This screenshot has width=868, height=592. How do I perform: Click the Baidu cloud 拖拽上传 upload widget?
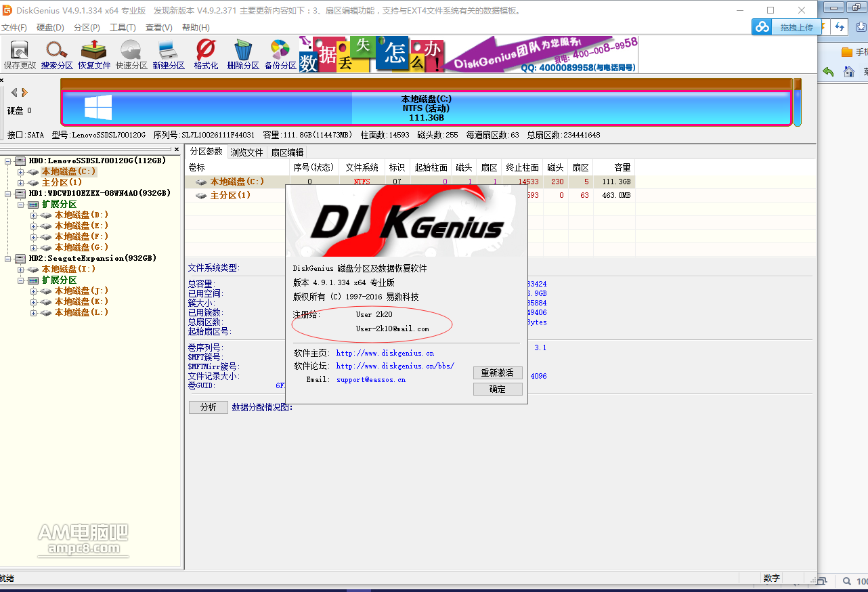pos(787,27)
